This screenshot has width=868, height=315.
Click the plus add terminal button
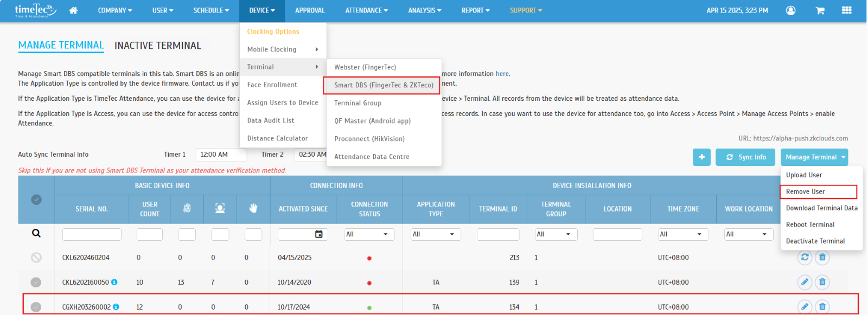(701, 157)
